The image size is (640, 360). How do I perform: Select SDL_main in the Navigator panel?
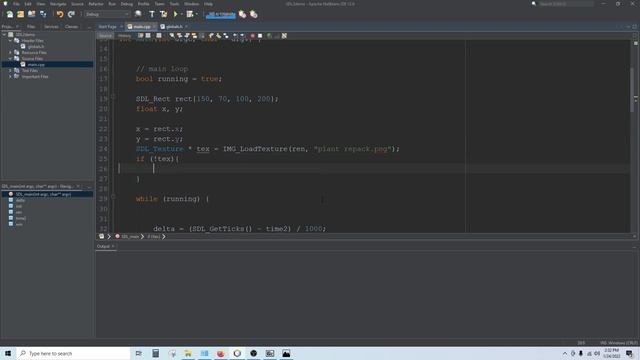tap(43, 194)
